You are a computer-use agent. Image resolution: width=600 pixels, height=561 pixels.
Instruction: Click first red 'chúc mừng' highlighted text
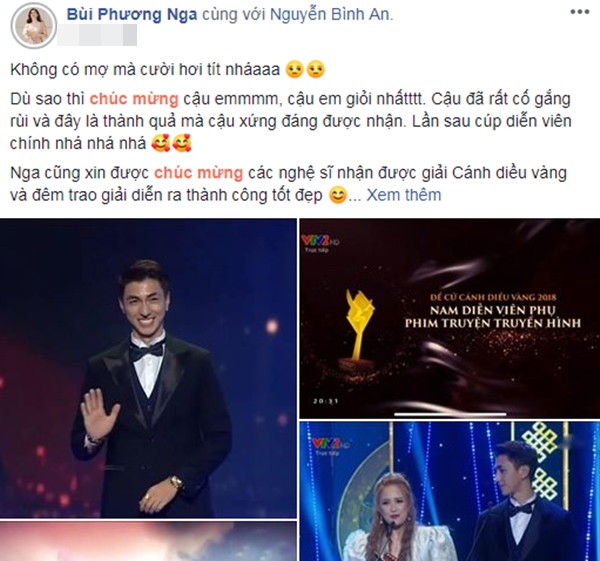pos(134,99)
